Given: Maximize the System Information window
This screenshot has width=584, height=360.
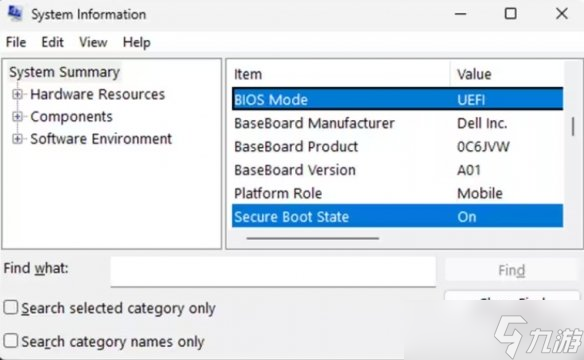Looking at the screenshot, I should (x=510, y=14).
